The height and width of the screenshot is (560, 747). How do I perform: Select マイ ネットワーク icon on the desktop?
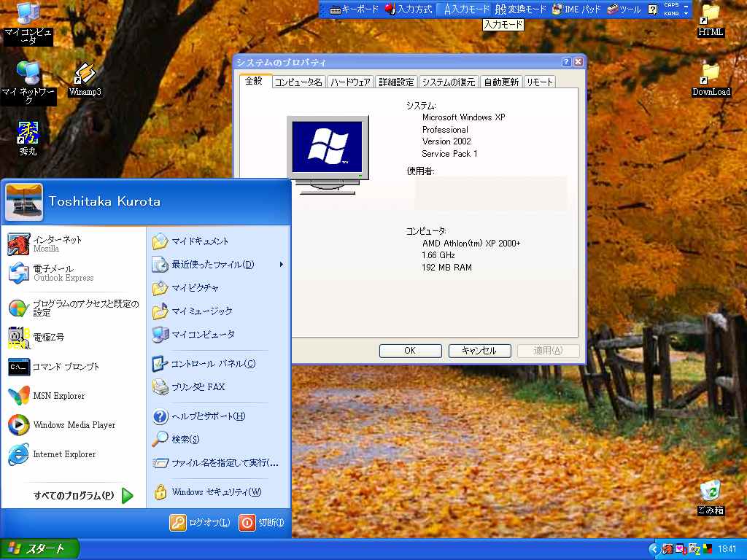coord(28,83)
